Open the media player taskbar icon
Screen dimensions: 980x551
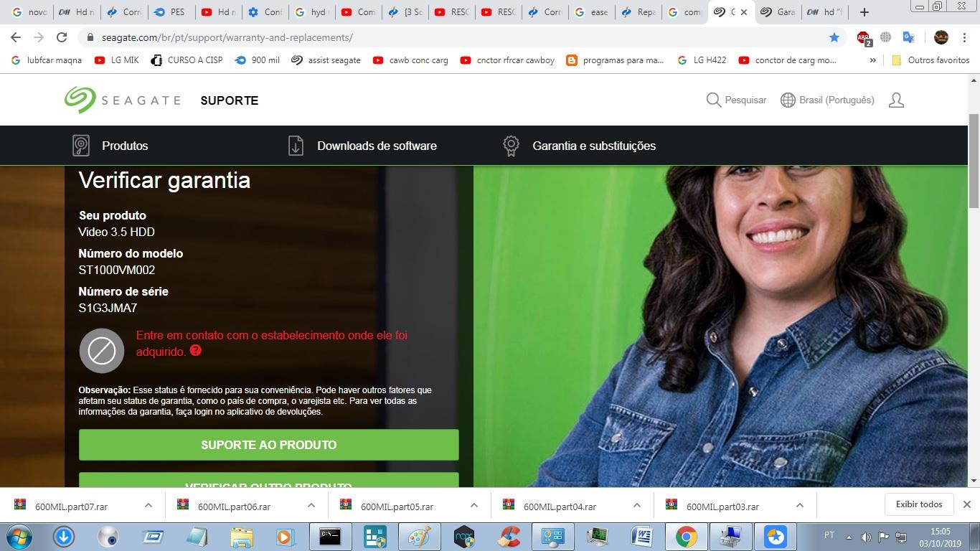285,536
